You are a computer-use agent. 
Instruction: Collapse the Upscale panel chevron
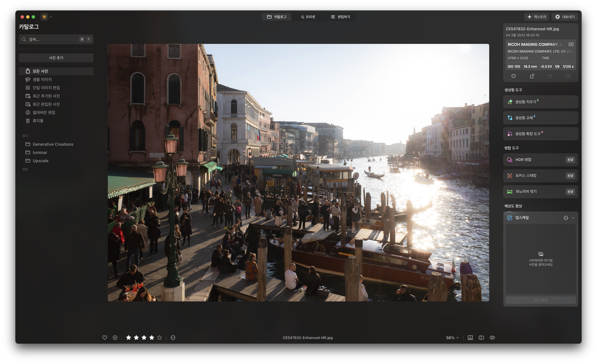[x=573, y=218]
